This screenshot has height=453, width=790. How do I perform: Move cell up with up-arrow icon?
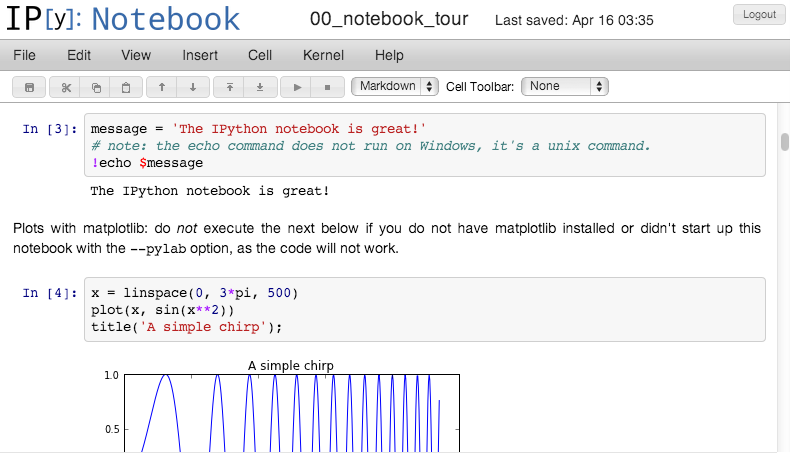pyautogui.click(x=162, y=87)
